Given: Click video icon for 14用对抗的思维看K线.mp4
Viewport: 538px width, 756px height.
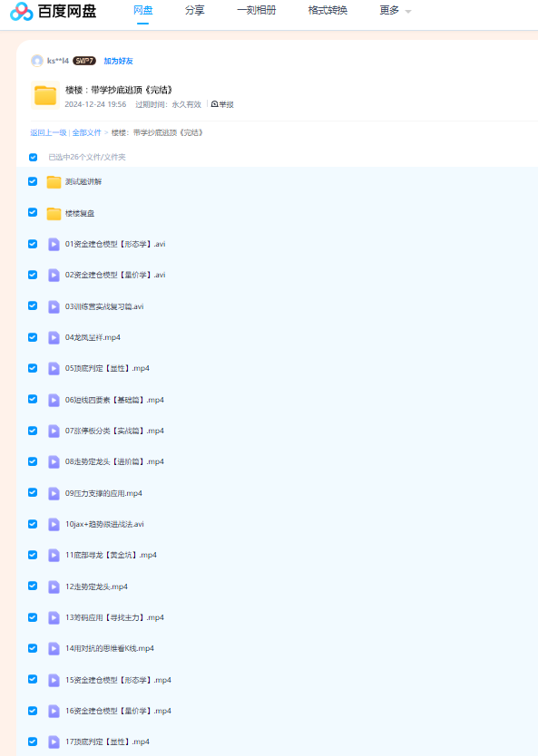Looking at the screenshot, I should pyautogui.click(x=54, y=648).
